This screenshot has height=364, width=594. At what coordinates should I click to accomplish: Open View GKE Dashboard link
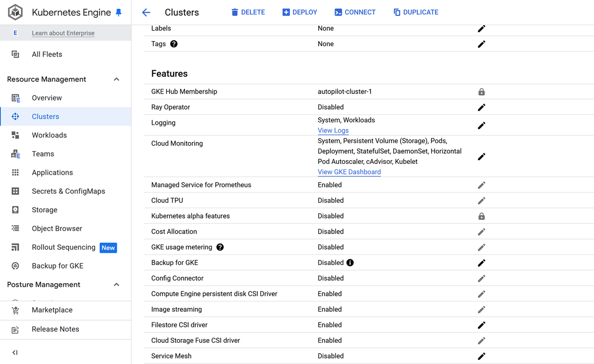349,172
